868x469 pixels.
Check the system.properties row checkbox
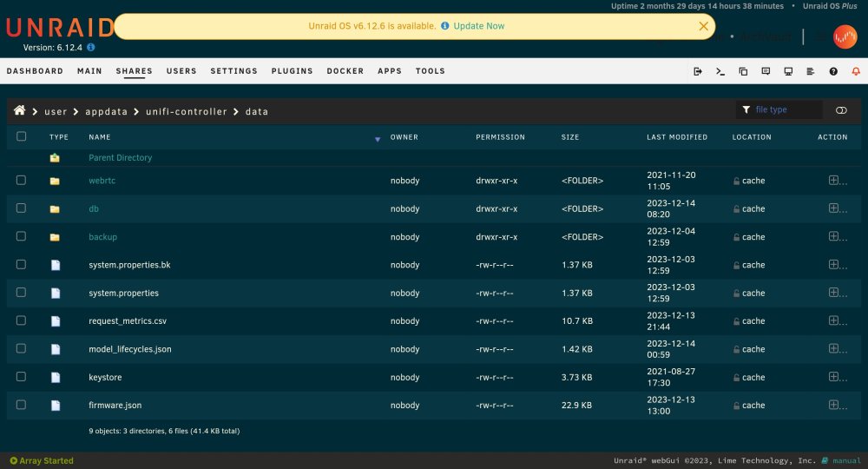click(x=21, y=293)
